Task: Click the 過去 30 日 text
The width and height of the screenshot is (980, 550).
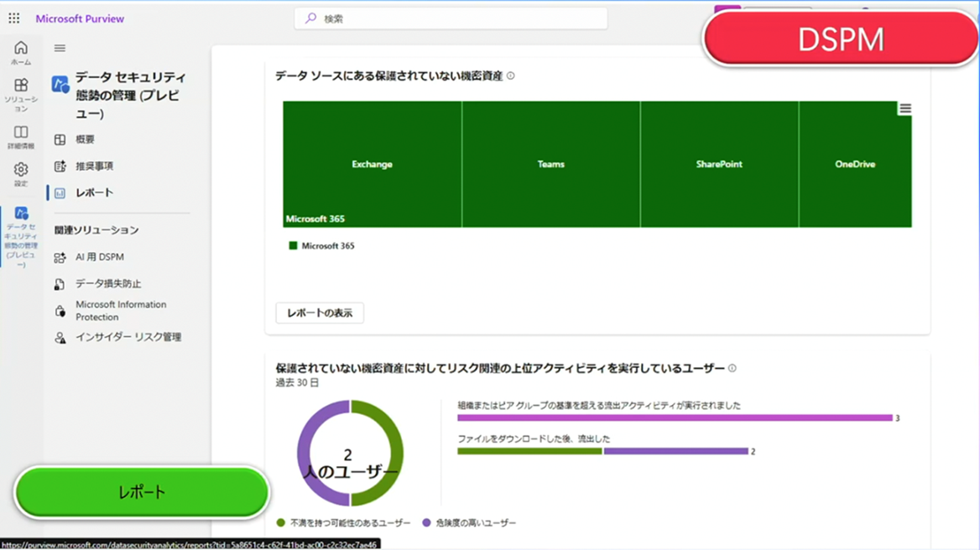Action: 297,382
